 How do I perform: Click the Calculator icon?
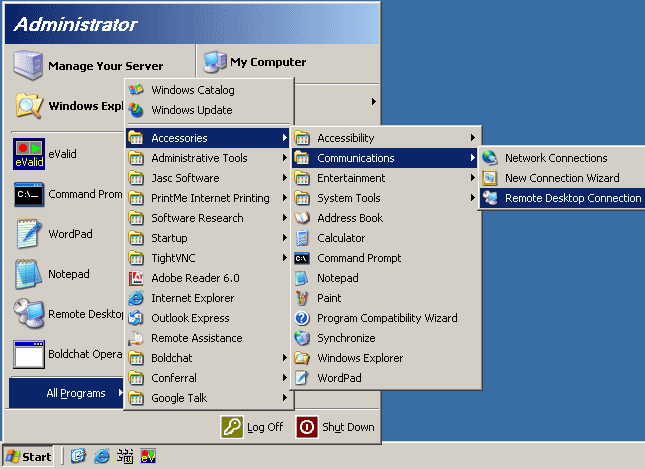pos(302,238)
